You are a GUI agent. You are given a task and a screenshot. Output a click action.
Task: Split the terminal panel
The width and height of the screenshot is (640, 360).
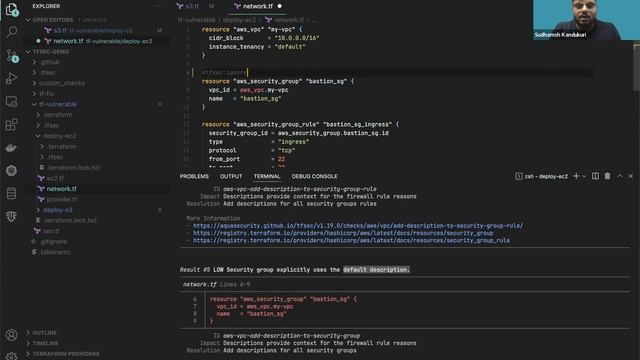click(596, 176)
